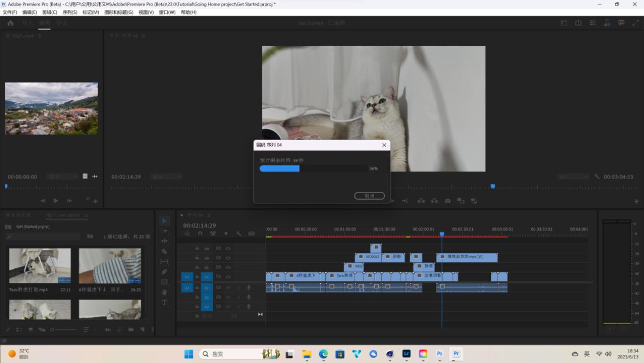Select the Razor tool in the tools panel
The width and height of the screenshot is (644, 363).
164,251
